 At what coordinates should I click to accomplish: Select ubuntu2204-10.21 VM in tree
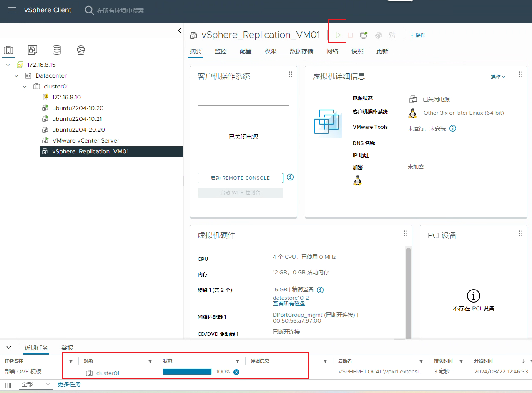click(77, 119)
